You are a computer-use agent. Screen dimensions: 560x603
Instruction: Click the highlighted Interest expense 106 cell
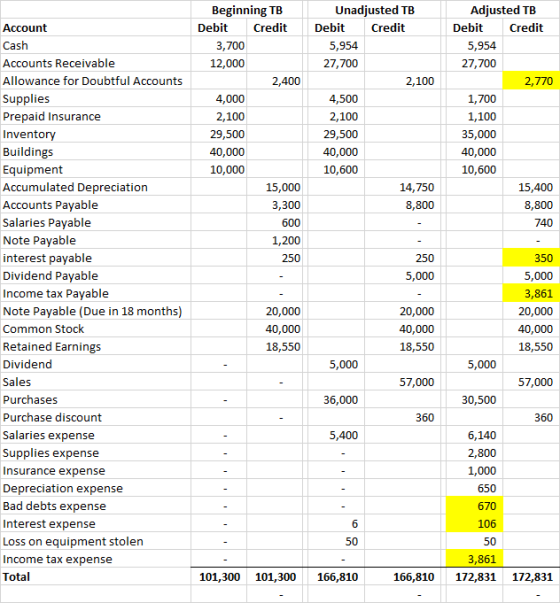pyautogui.click(x=474, y=523)
